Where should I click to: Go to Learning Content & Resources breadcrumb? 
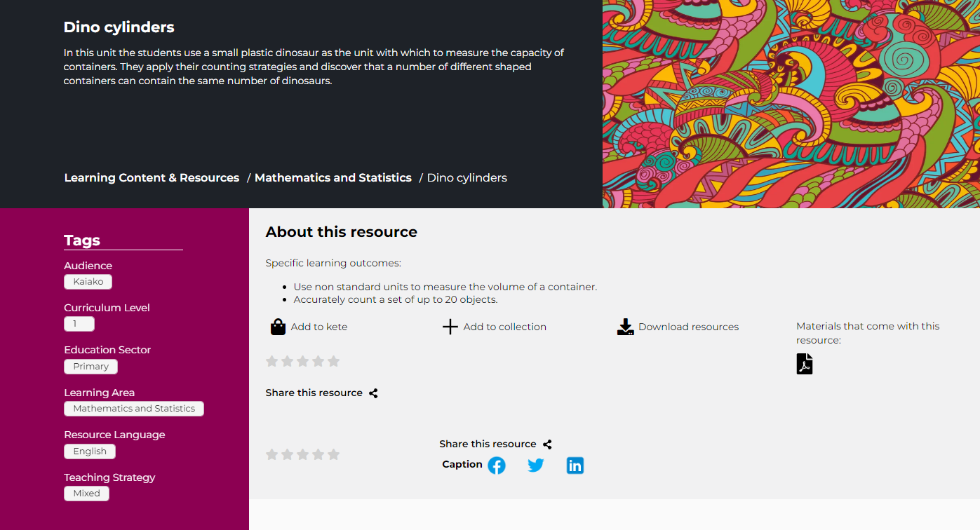coord(152,178)
